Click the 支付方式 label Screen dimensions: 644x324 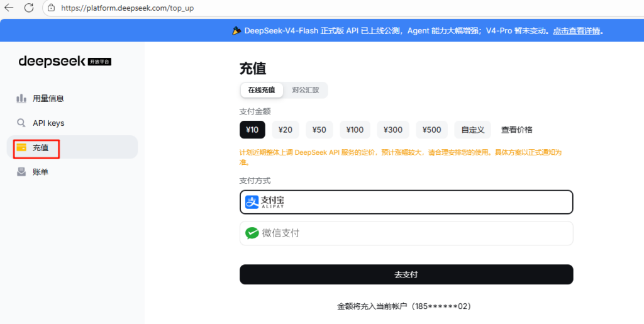click(x=255, y=181)
